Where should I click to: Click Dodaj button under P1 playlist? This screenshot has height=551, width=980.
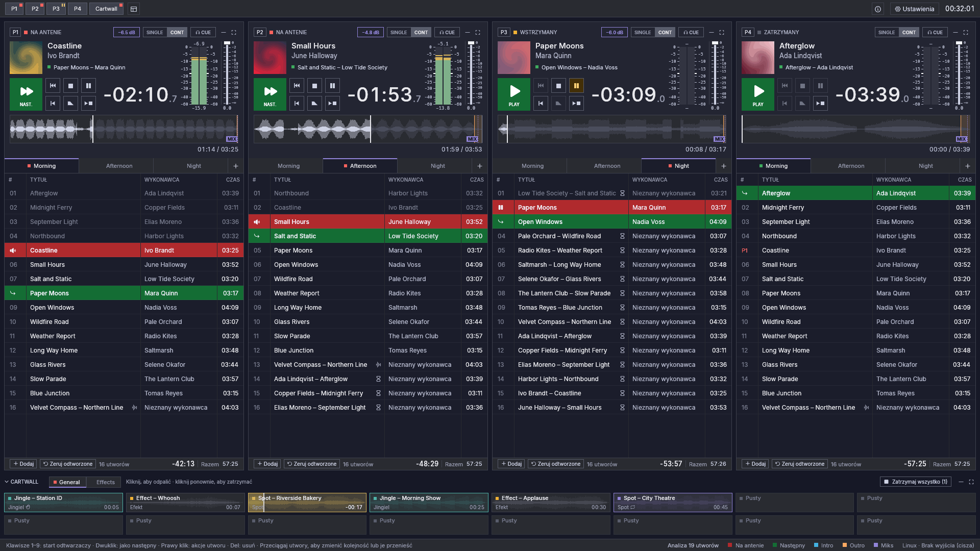pyautogui.click(x=23, y=464)
